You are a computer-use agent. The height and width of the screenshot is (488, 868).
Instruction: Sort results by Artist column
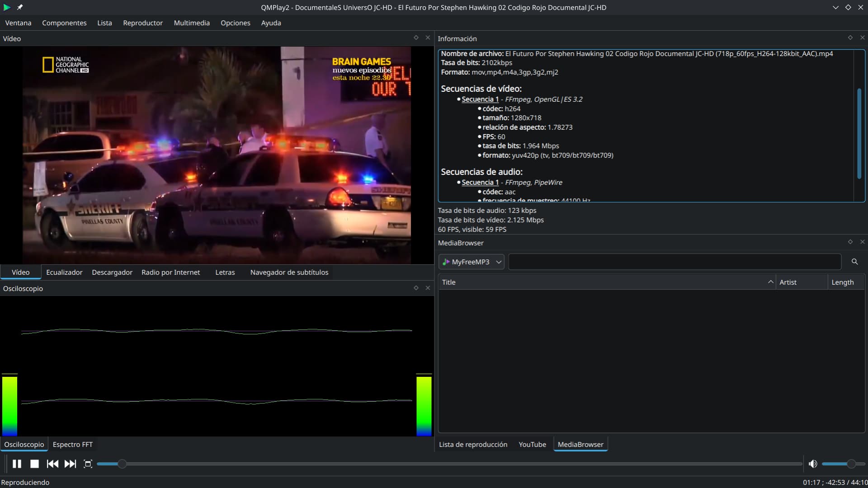click(x=802, y=282)
